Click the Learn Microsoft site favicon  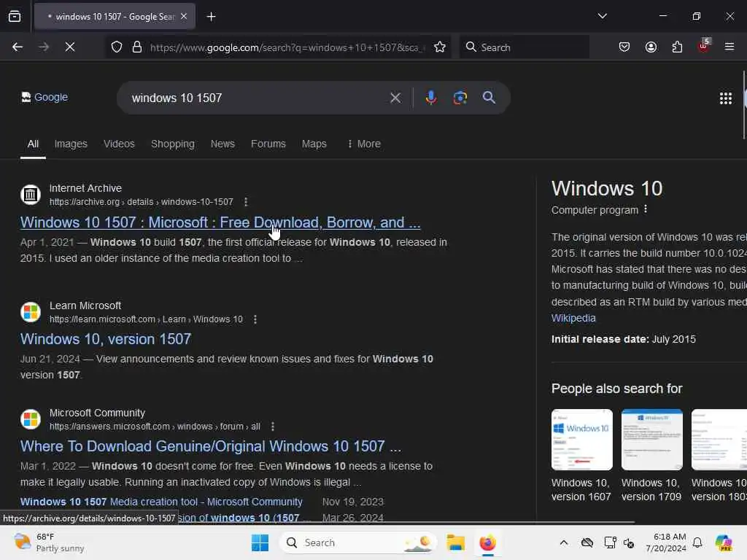pyautogui.click(x=31, y=312)
